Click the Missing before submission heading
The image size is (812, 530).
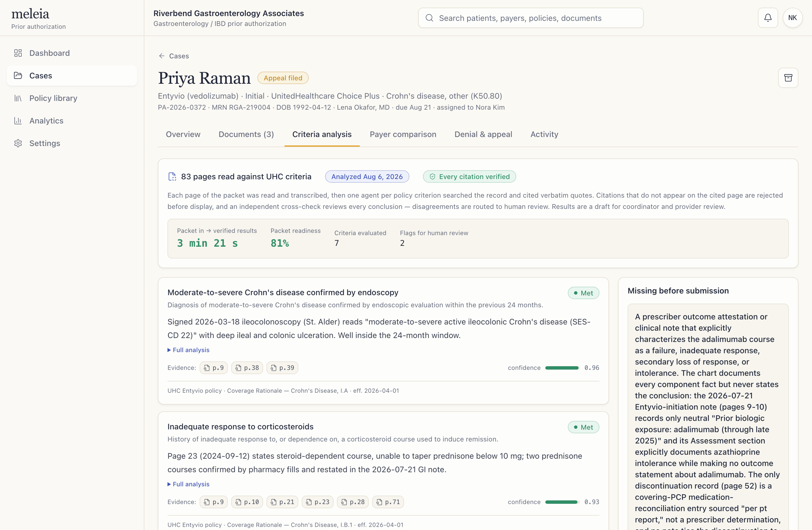click(x=678, y=291)
